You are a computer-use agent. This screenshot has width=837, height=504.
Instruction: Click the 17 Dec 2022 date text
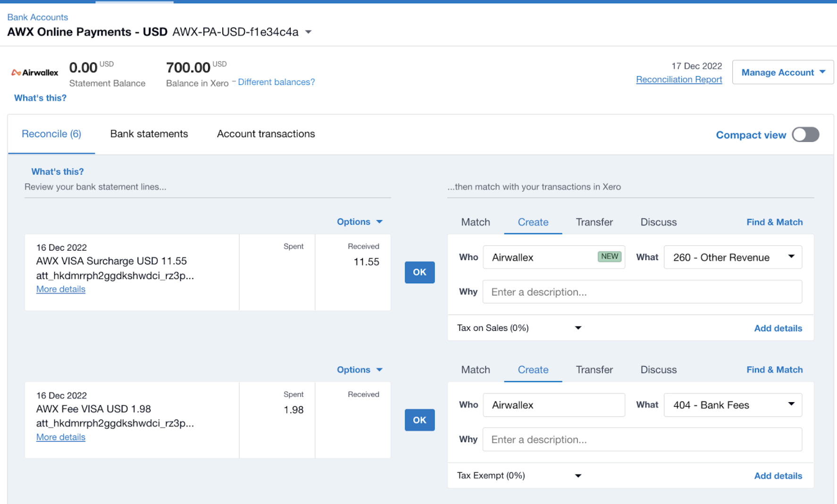pyautogui.click(x=696, y=66)
